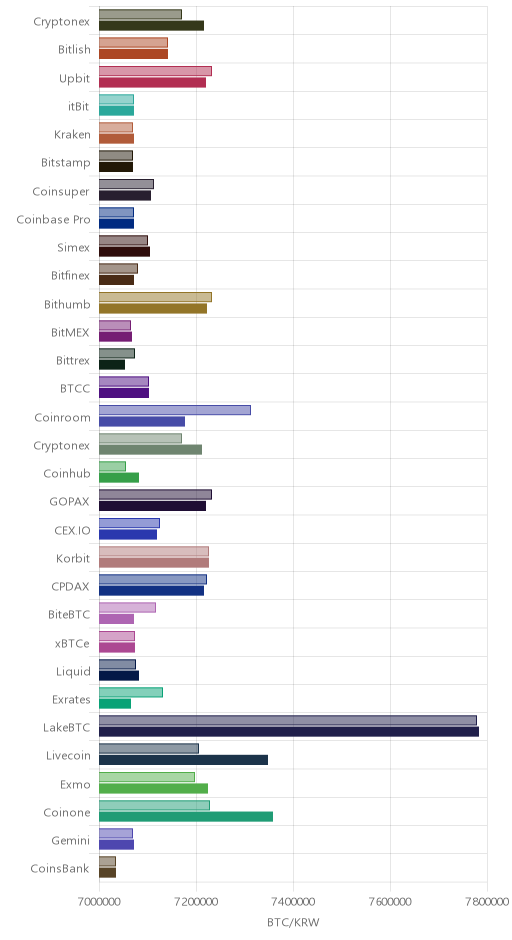The image size is (512, 940).
Task: Select the dark lower Livecoin bar
Action: tap(183, 760)
